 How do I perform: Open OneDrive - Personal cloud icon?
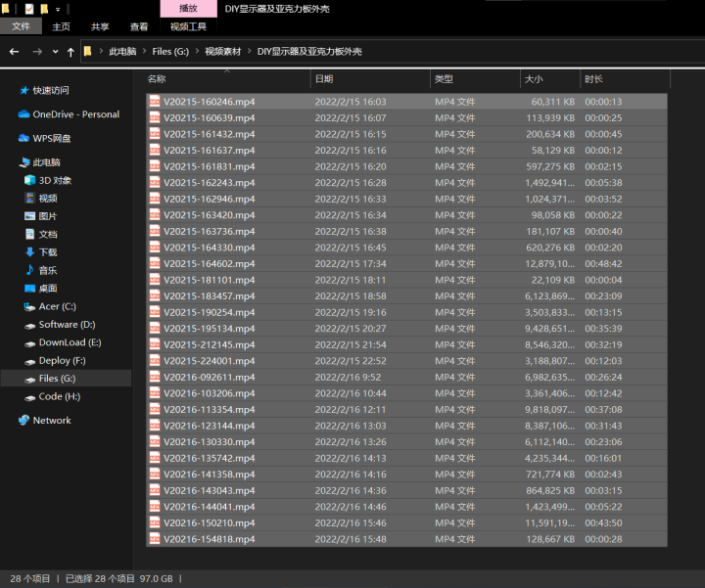(x=23, y=114)
